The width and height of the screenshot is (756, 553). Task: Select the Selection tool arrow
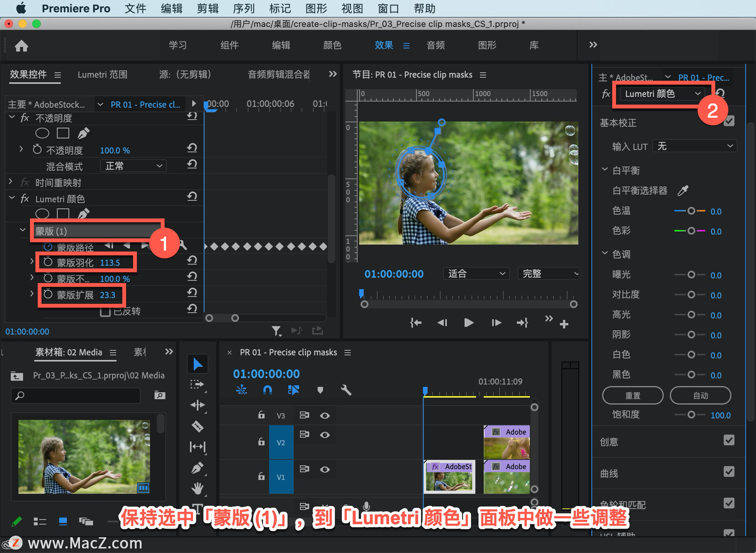pyautogui.click(x=198, y=364)
